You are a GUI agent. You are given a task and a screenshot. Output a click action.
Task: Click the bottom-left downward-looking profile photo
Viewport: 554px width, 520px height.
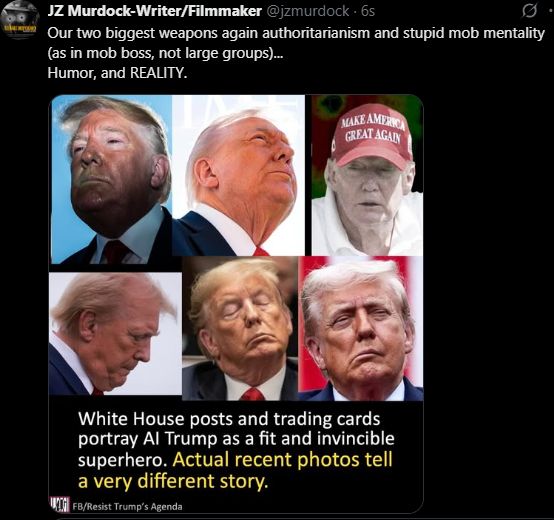(x=115, y=333)
